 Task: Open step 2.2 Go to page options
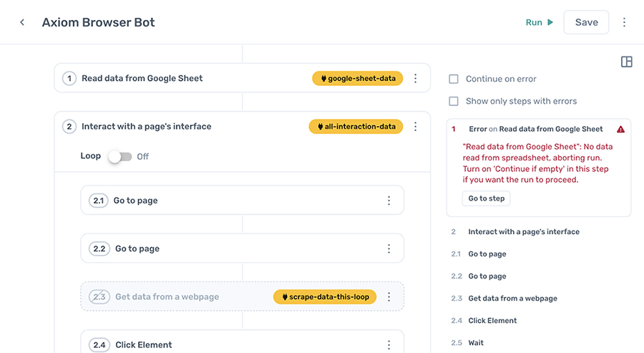pos(389,249)
